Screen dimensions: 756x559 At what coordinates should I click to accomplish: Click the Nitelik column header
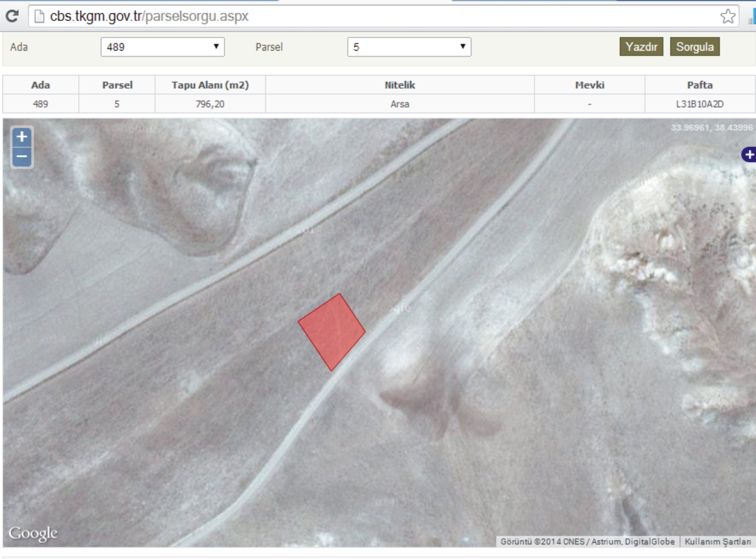[x=400, y=85]
